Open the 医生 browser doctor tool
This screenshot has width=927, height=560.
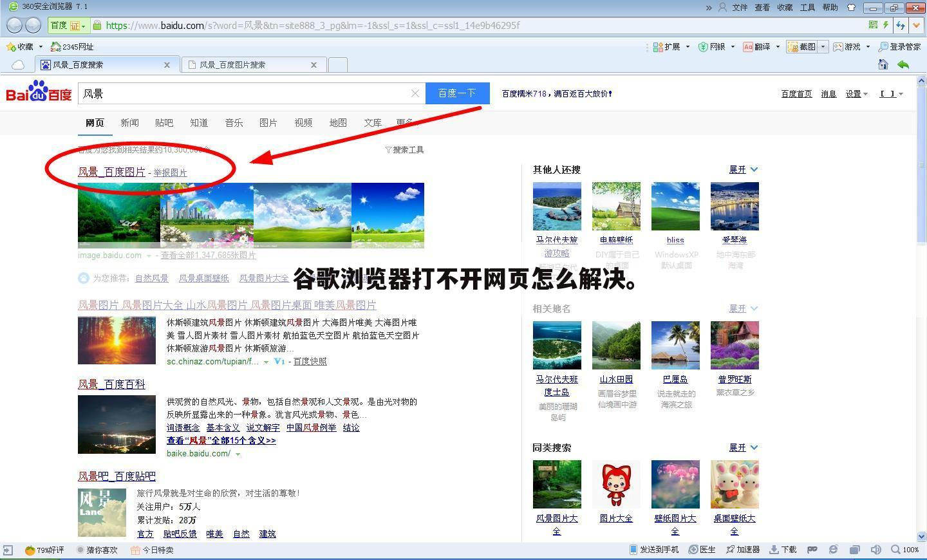(702, 550)
